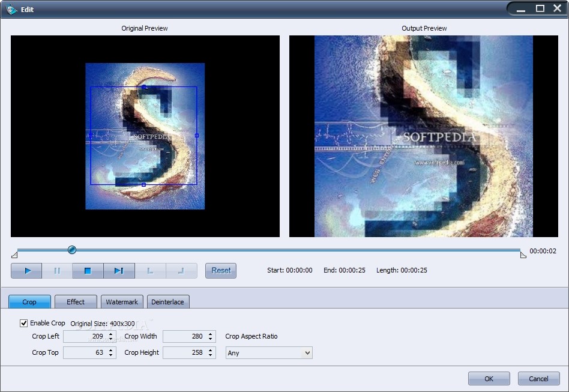Image resolution: width=569 pixels, height=392 pixels.
Task: Toggle the Enable Crop checkbox
Action: [23, 323]
